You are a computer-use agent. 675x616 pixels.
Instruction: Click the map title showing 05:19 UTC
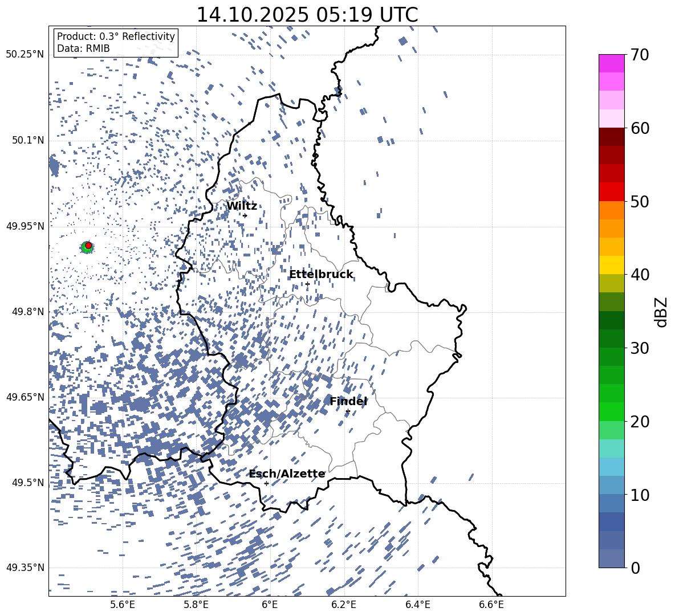307,15
